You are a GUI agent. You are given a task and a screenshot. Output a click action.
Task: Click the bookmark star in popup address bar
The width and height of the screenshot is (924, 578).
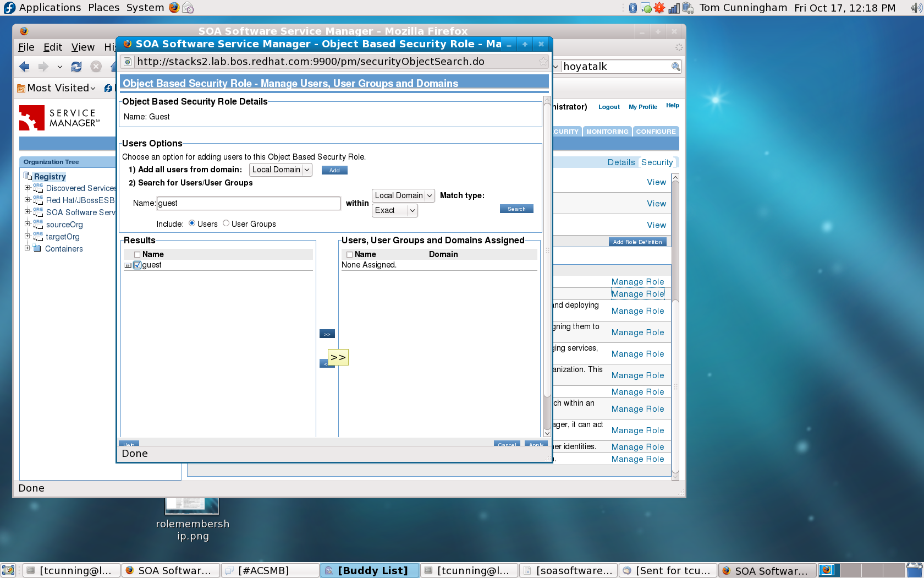click(543, 62)
